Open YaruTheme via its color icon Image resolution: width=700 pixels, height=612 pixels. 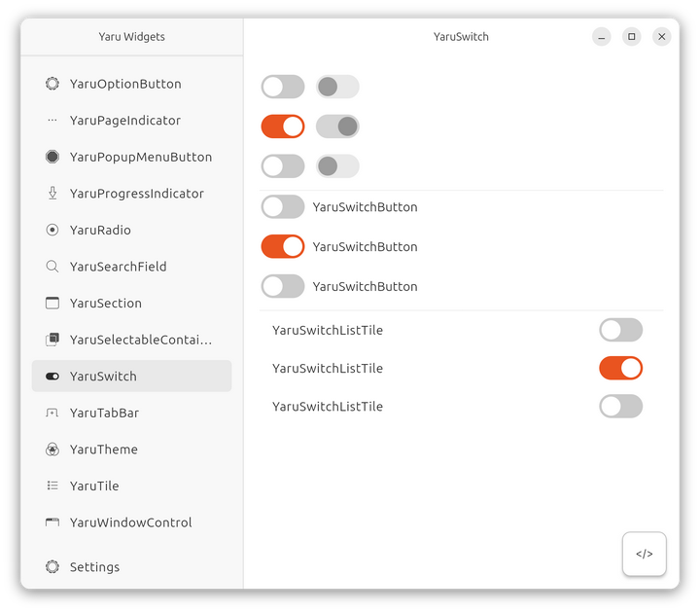pyautogui.click(x=52, y=450)
